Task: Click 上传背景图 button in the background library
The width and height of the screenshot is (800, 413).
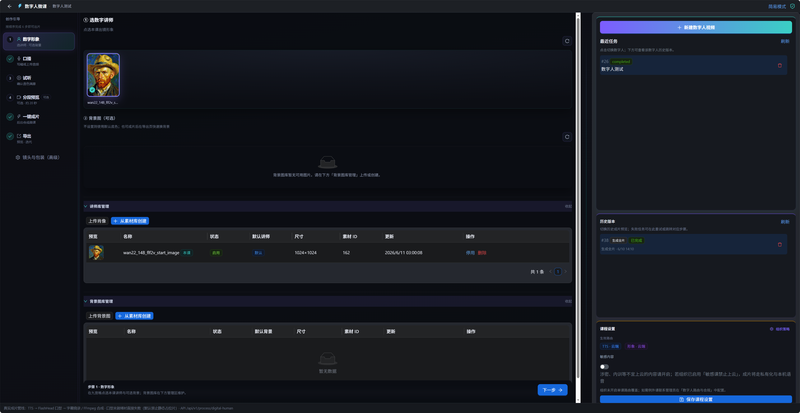Action: pyautogui.click(x=99, y=316)
